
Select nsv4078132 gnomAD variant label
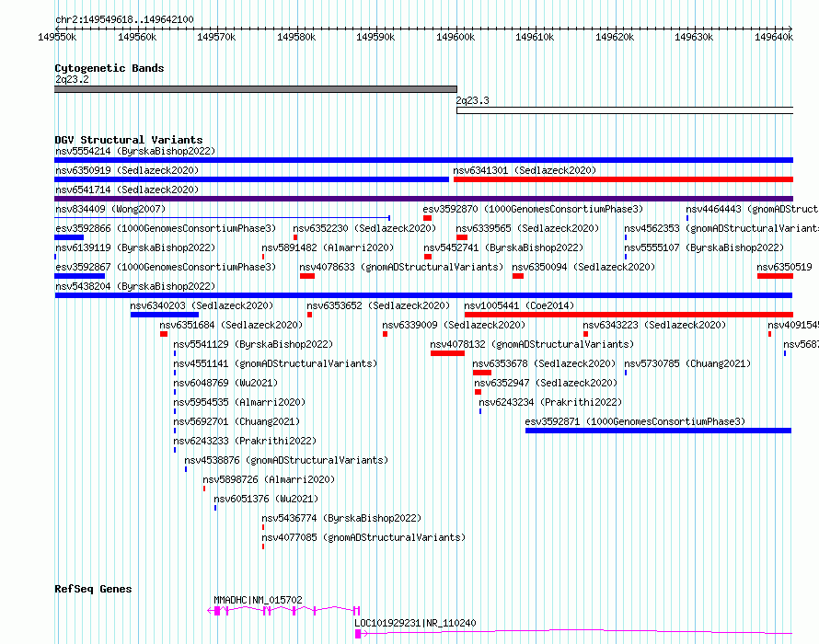click(x=532, y=345)
